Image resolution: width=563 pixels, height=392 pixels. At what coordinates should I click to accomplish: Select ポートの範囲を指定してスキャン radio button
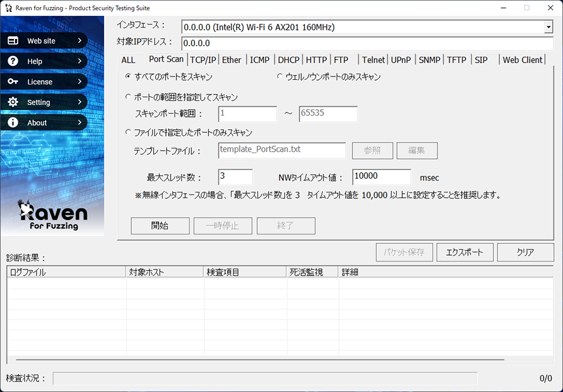(128, 97)
